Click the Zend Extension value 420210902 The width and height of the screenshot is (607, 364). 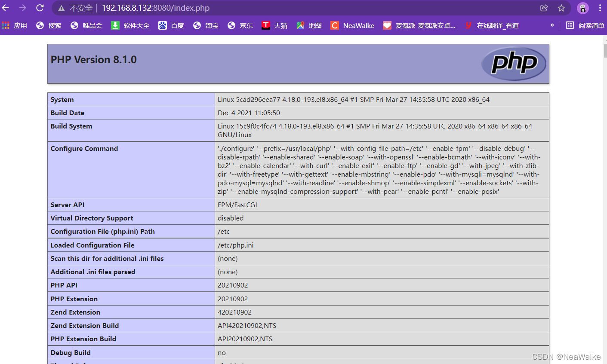[234, 312]
